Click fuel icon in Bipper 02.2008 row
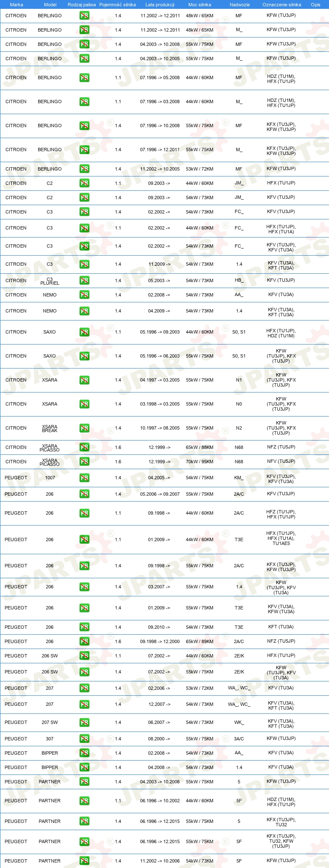Image resolution: width=329 pixels, height=868 pixels. coord(85,753)
